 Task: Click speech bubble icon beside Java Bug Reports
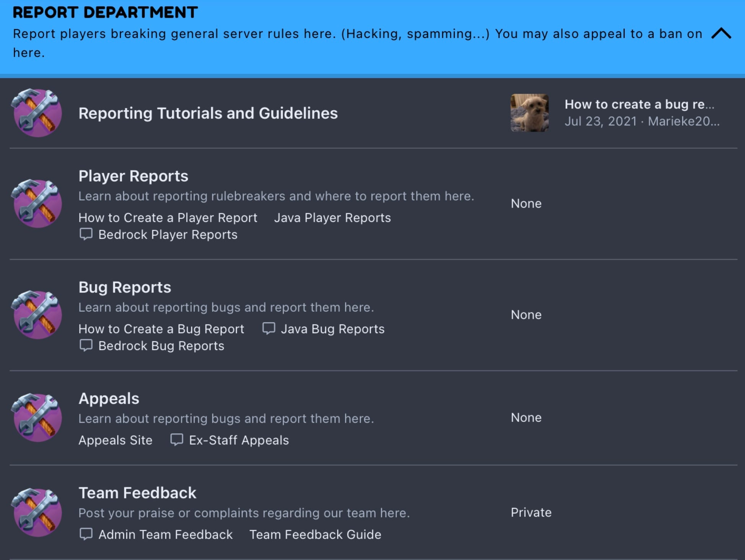click(269, 329)
